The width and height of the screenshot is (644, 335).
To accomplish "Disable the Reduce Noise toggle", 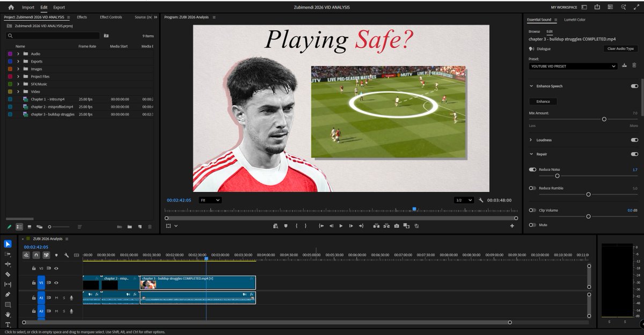I will (x=532, y=170).
